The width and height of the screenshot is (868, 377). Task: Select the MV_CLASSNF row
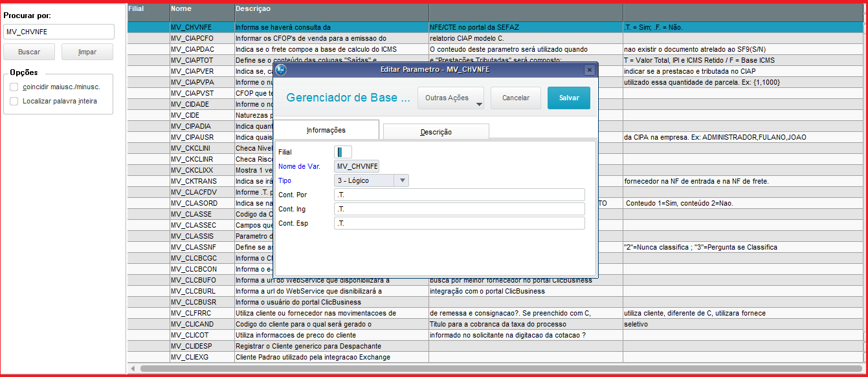point(495,247)
